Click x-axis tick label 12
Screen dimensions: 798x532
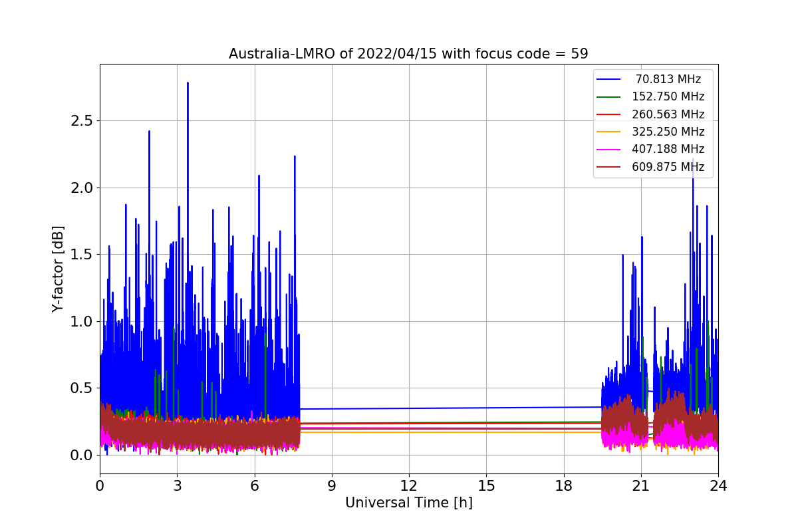(409, 485)
